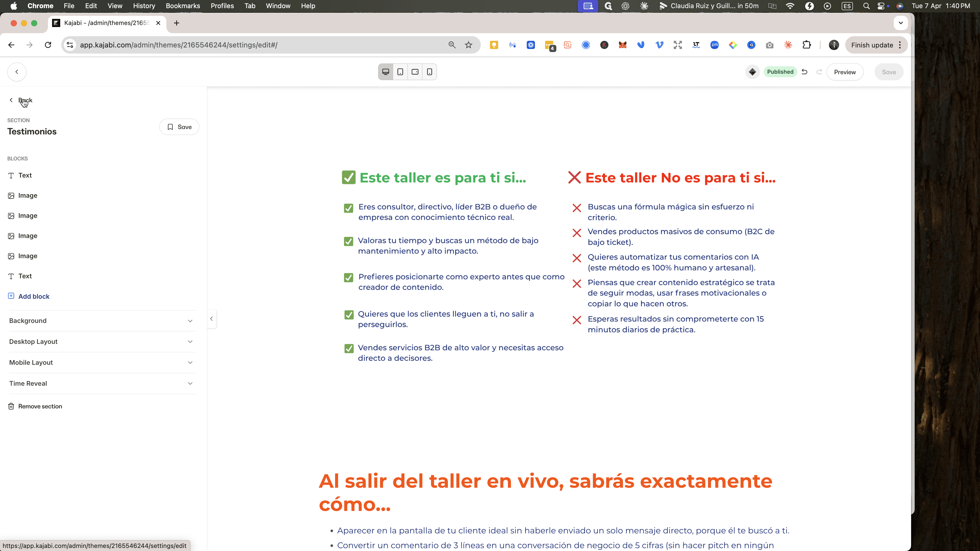Open the Zoom extension icon
The width and height of the screenshot is (980, 551).
tap(715, 45)
